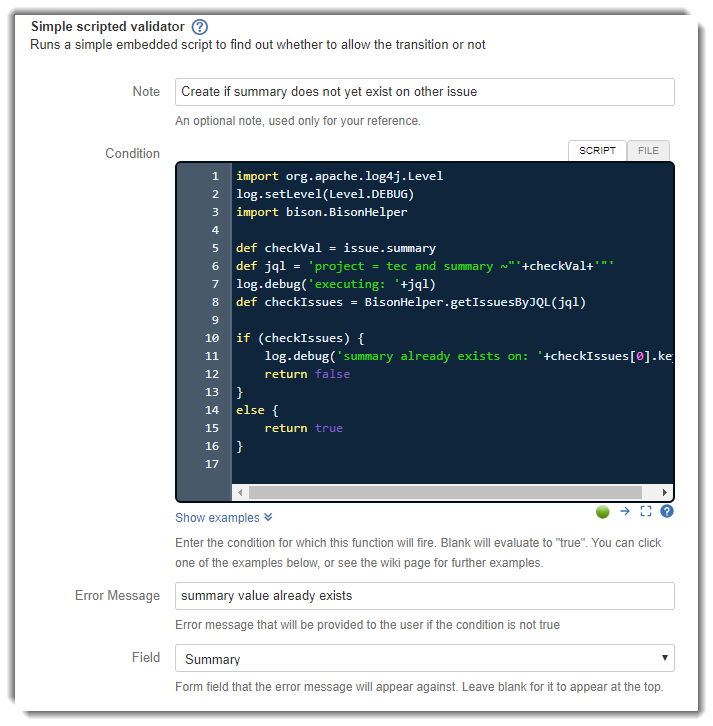Click the arrow icon below the editor

pyautogui.click(x=625, y=511)
